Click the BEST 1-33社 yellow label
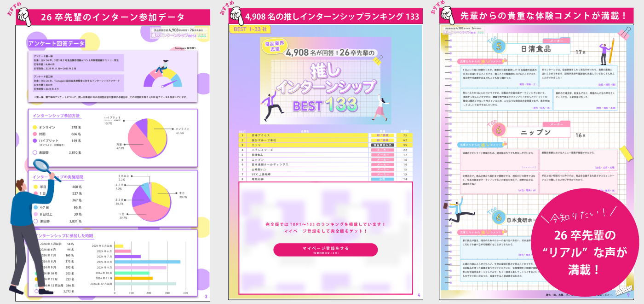This screenshot has width=644, height=304. [250, 29]
